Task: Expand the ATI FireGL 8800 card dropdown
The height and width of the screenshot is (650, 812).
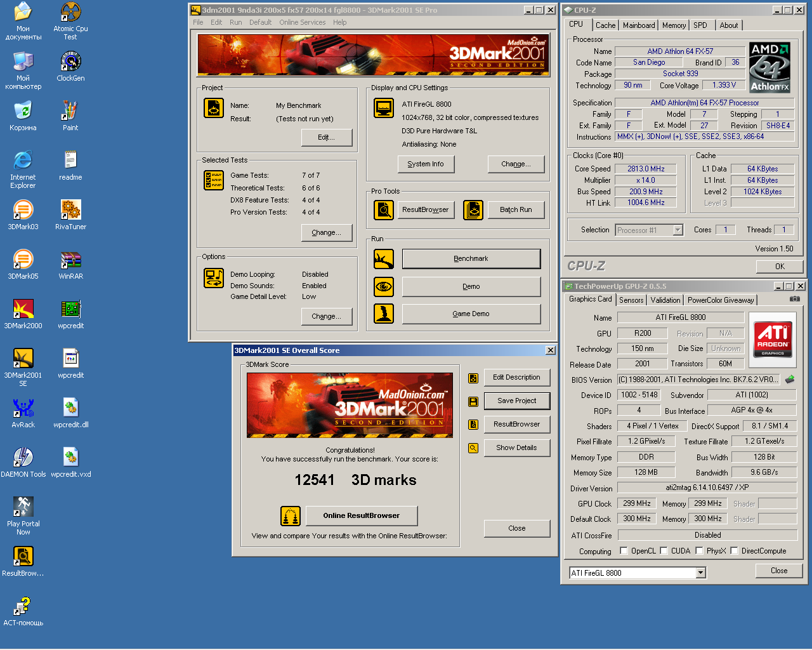Action: point(700,573)
